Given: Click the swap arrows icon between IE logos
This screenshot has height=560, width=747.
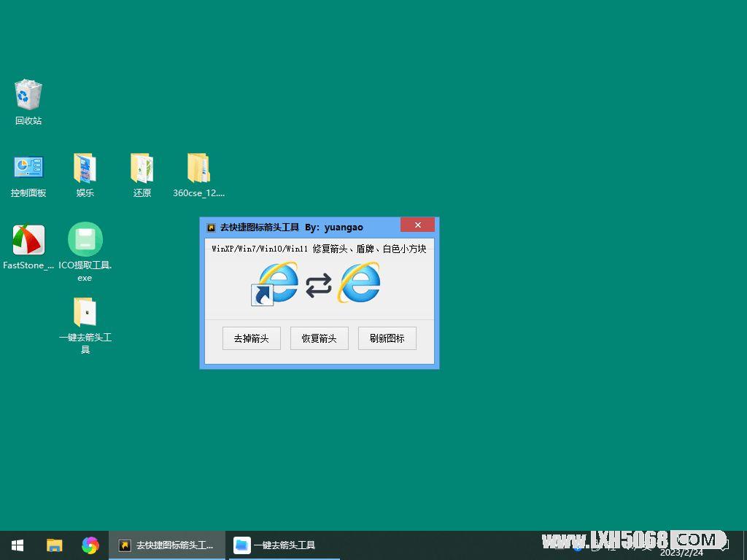Looking at the screenshot, I should (318, 285).
